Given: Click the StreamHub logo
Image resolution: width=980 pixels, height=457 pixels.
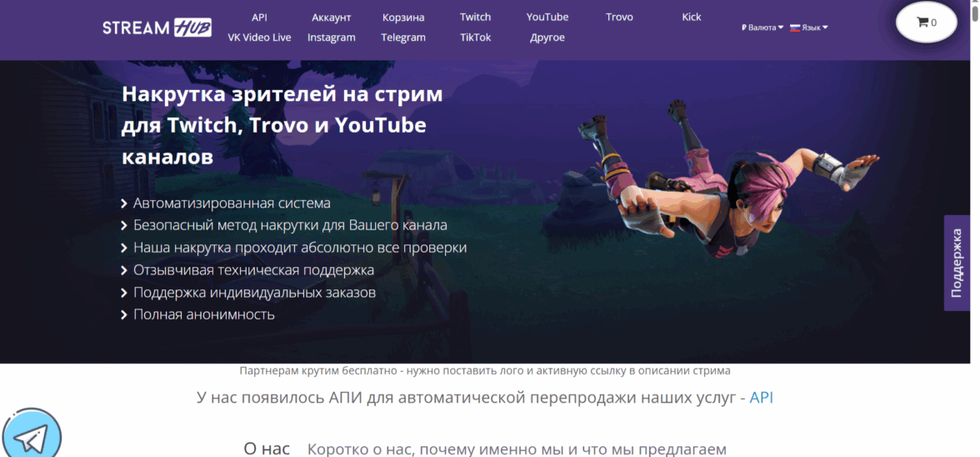Looking at the screenshot, I should click(x=157, y=28).
